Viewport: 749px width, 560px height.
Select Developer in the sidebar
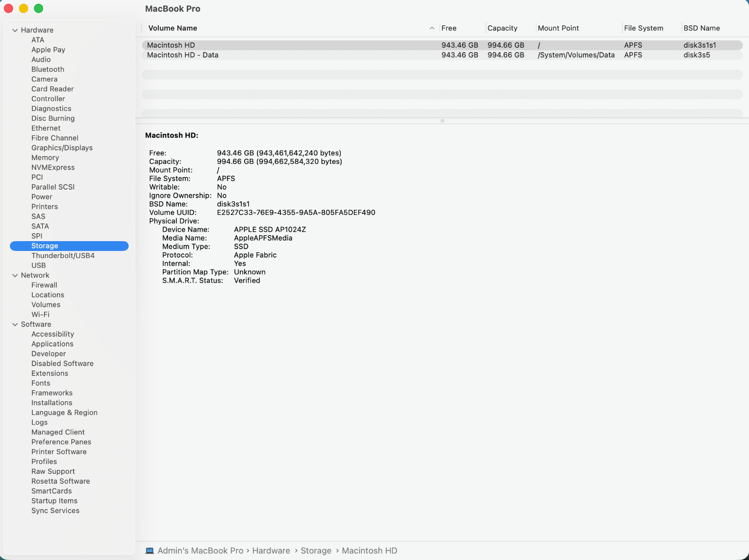pos(49,354)
